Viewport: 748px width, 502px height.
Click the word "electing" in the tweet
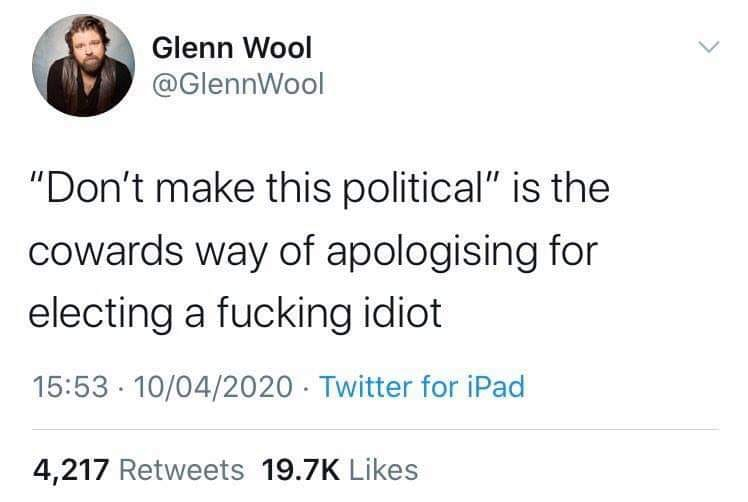pyautogui.click(x=100, y=315)
